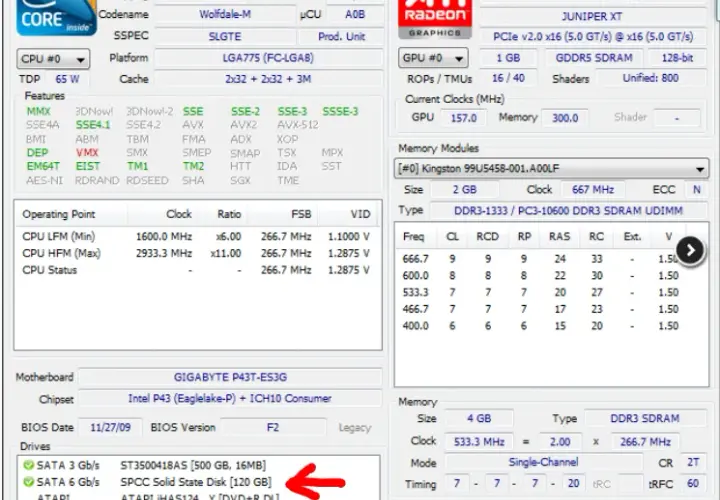Click the round next-arrow button
The width and height of the screenshot is (720, 500).
[690, 250]
